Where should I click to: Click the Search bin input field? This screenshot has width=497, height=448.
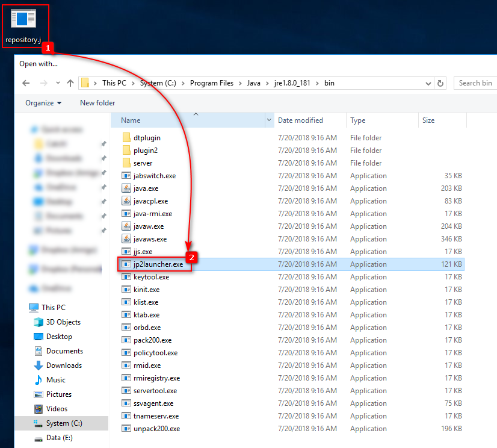point(475,83)
